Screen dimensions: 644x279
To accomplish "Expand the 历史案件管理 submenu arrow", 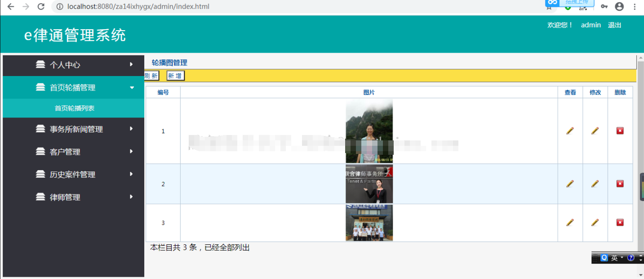I will coord(131,174).
